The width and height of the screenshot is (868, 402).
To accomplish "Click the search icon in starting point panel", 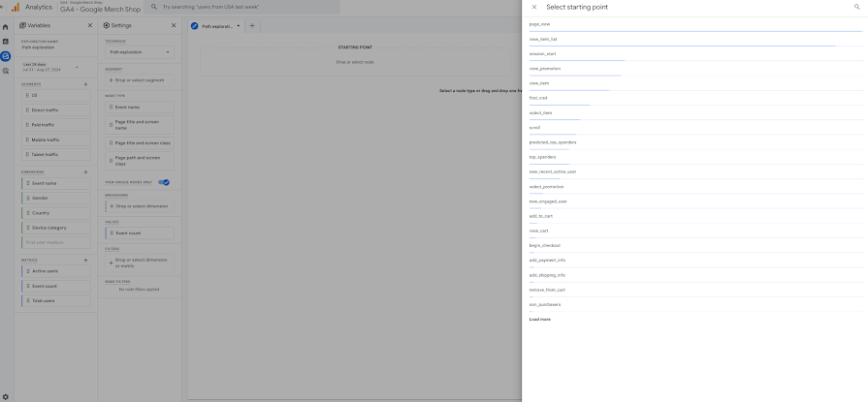I will 857,7.
